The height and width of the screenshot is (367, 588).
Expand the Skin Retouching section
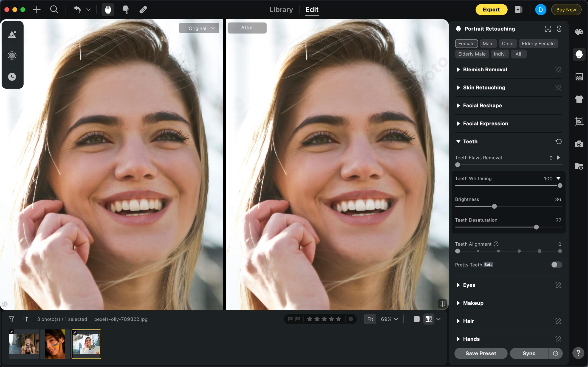pos(484,88)
